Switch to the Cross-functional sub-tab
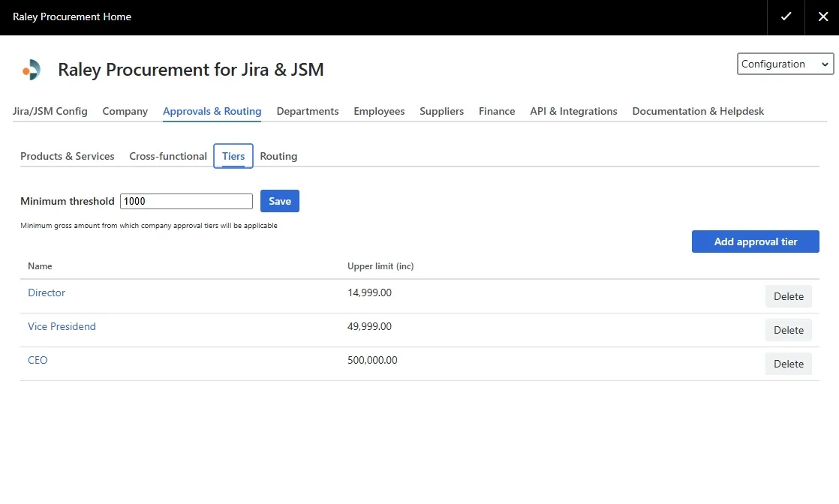The image size is (839, 504). pos(168,156)
